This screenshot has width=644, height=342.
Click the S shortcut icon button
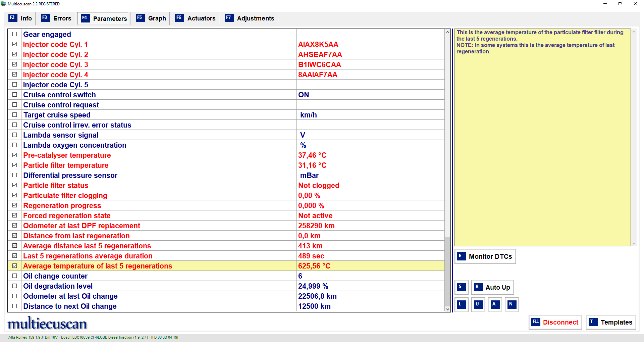pos(461,287)
